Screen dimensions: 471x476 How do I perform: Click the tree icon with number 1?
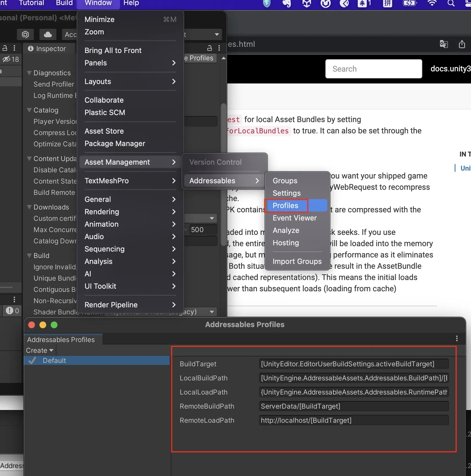[x=364, y=3]
